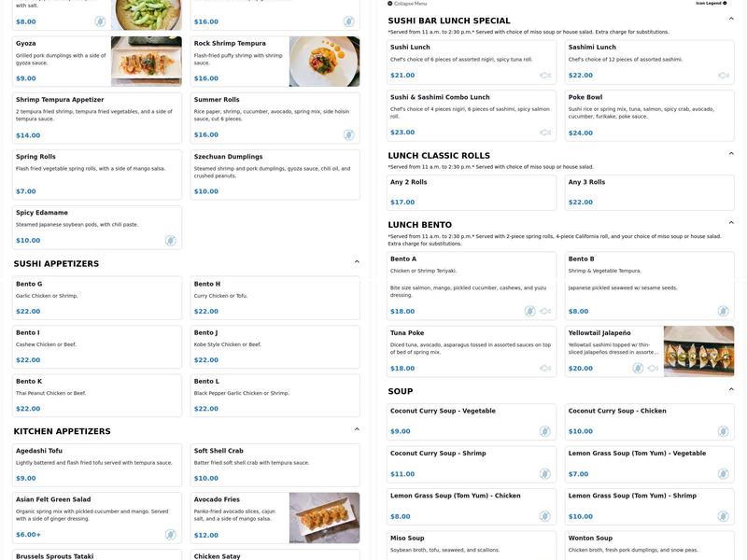The width and height of the screenshot is (747, 560).
Task: Click the Collapse Menu icon at top left
Action: pyautogui.click(x=388, y=3)
